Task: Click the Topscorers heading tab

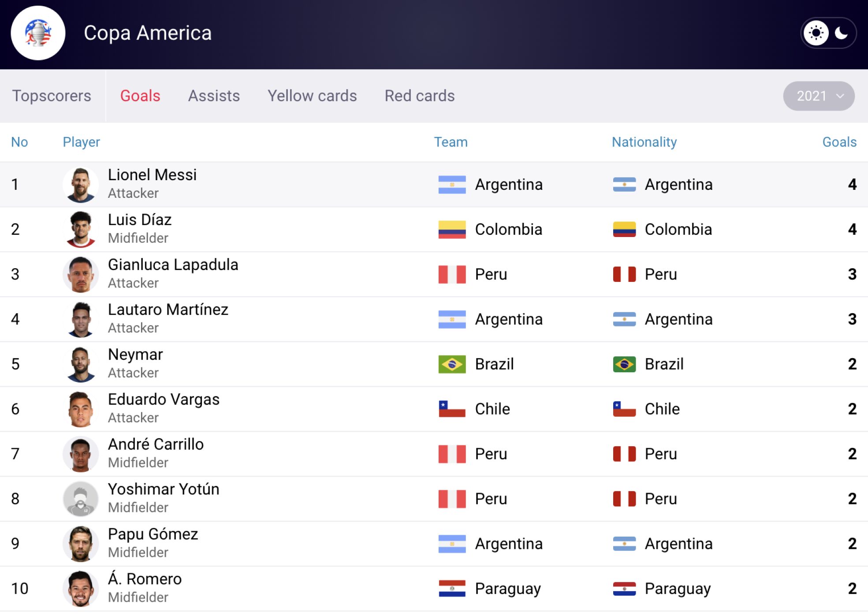Action: (x=52, y=96)
